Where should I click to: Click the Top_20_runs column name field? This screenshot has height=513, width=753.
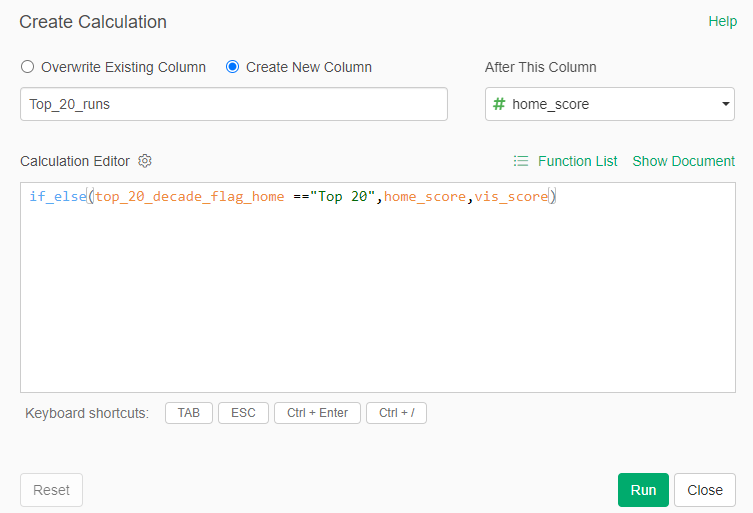[233, 104]
